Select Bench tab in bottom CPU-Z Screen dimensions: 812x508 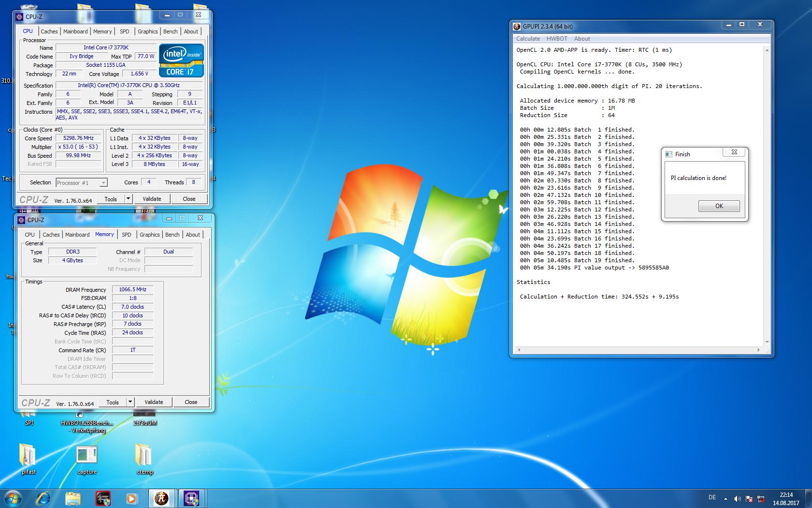(x=172, y=235)
